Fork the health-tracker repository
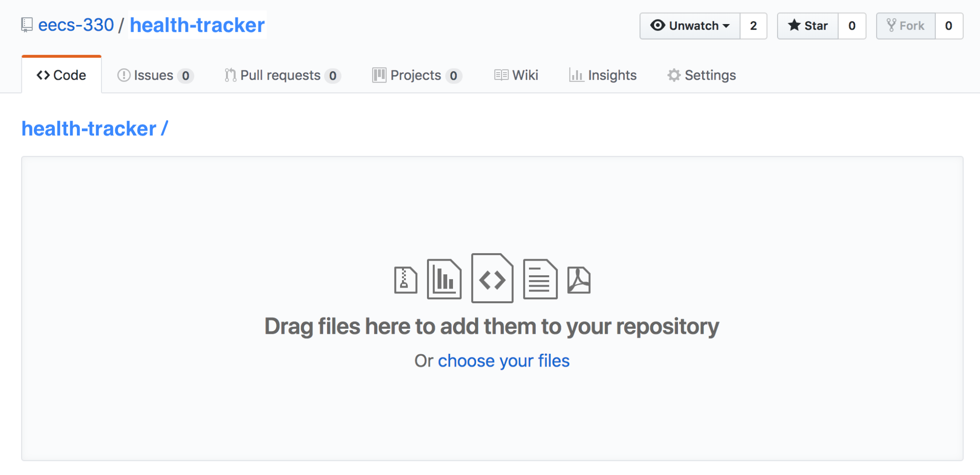This screenshot has width=980, height=475. (905, 26)
